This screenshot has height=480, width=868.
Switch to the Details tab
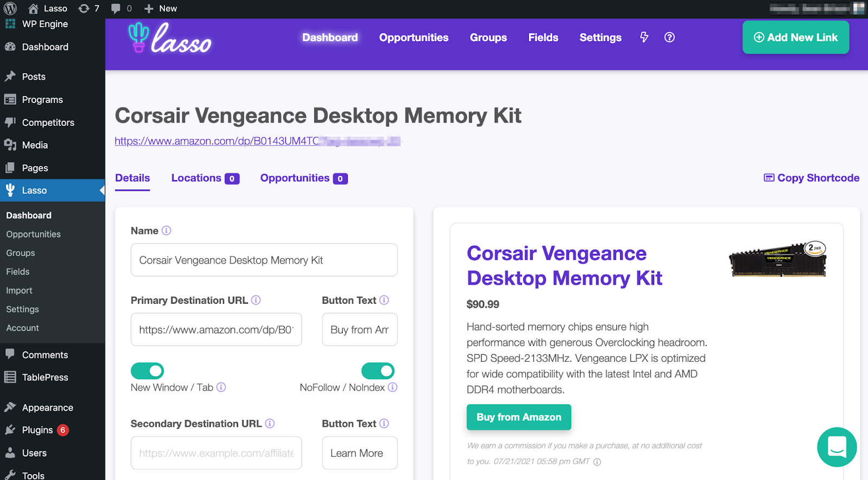[x=132, y=178]
